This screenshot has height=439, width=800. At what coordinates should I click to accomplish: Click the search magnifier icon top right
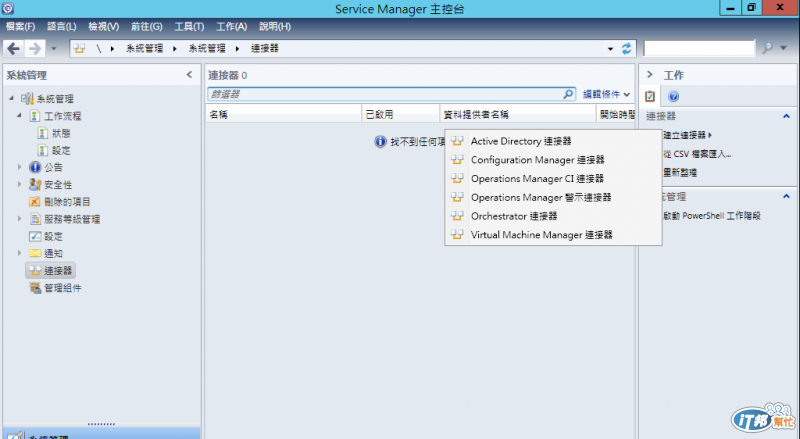[x=767, y=48]
